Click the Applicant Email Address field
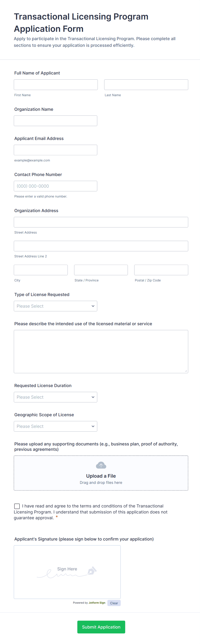200x644 pixels. 55,150
